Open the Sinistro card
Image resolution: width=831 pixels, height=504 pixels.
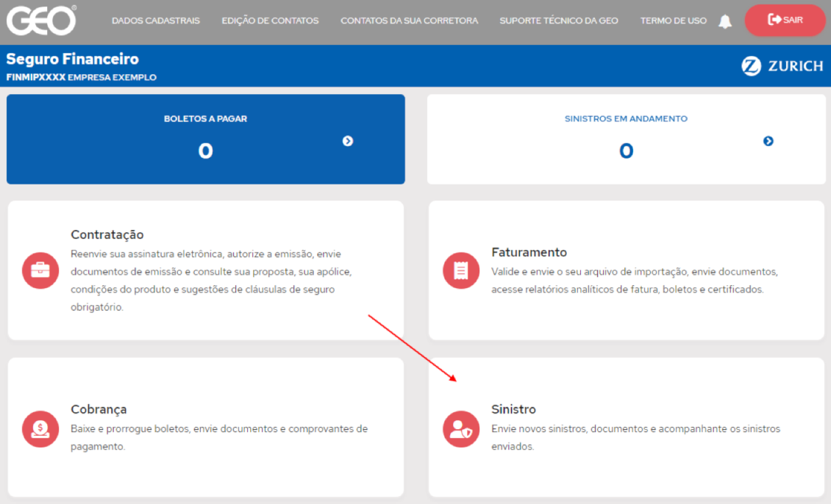coord(625,426)
